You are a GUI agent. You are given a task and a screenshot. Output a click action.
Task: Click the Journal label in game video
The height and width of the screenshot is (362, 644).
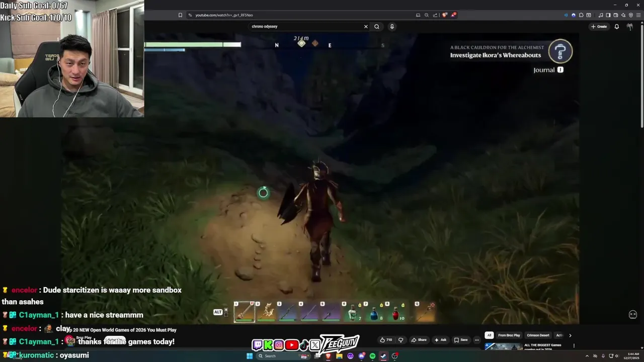[x=544, y=70]
